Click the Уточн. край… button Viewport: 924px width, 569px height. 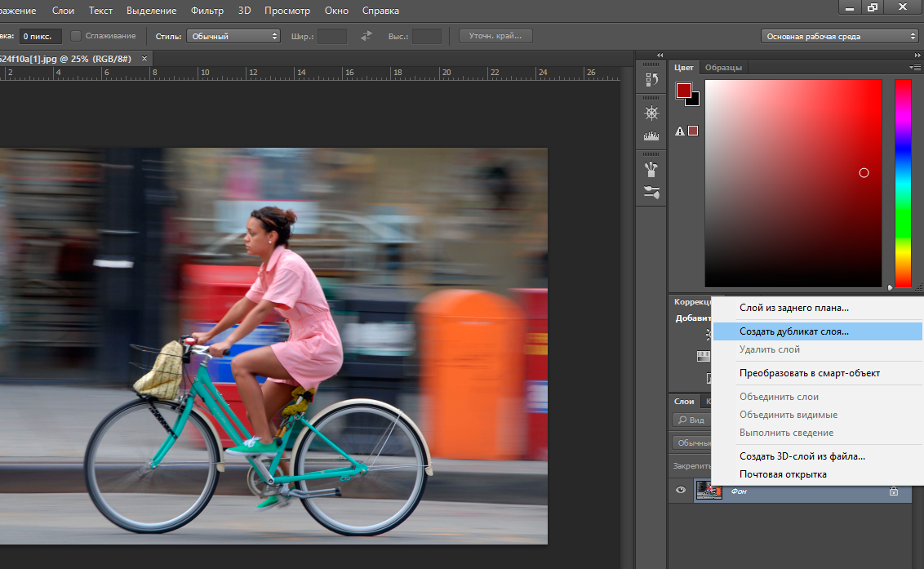495,36
